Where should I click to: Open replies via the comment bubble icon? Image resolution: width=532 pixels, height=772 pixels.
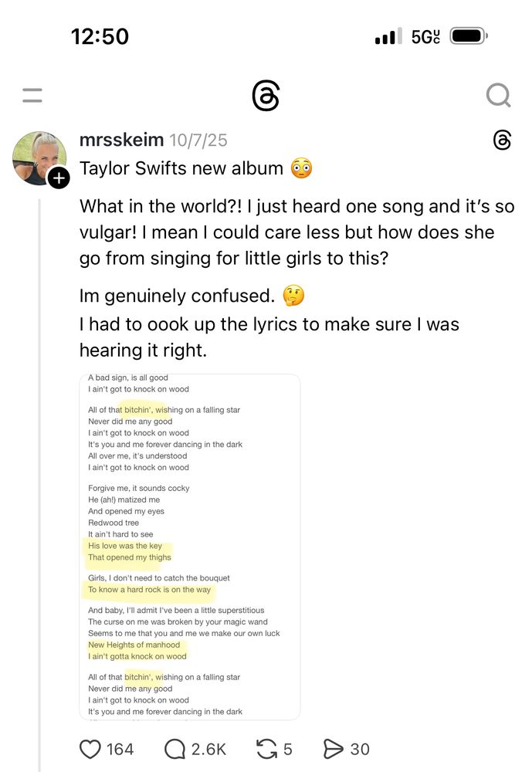[175, 748]
